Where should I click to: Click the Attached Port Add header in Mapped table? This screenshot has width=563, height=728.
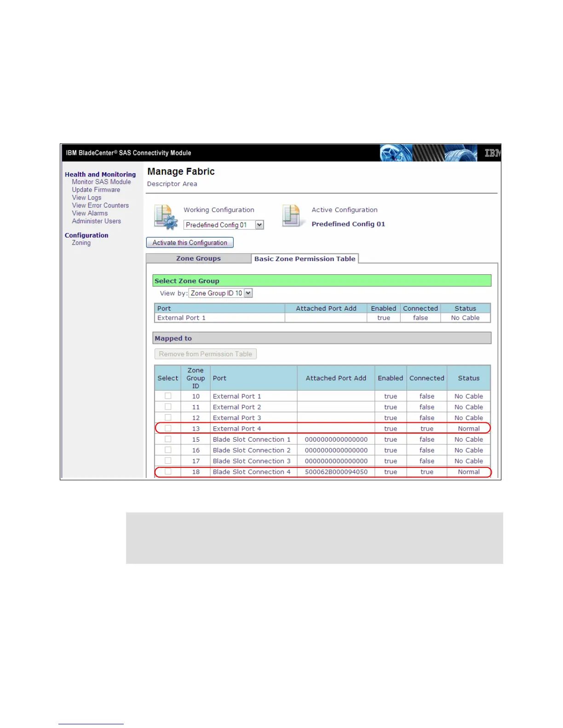336,378
